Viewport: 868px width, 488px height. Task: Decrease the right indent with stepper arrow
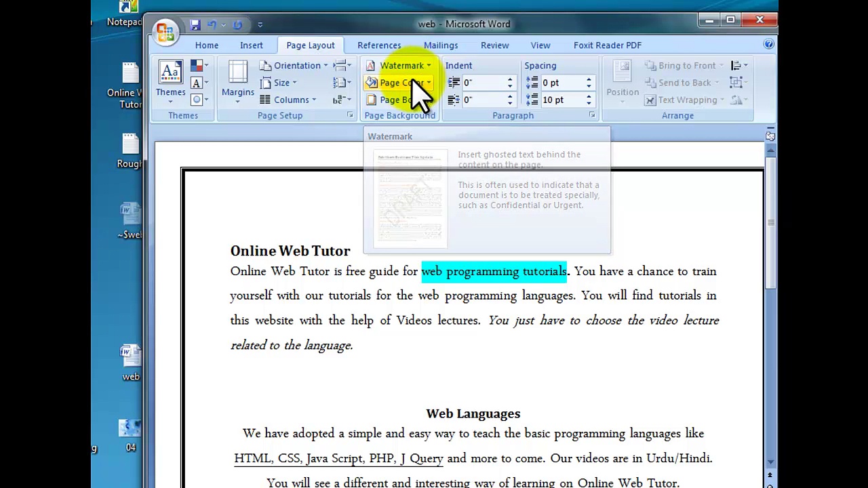point(510,103)
